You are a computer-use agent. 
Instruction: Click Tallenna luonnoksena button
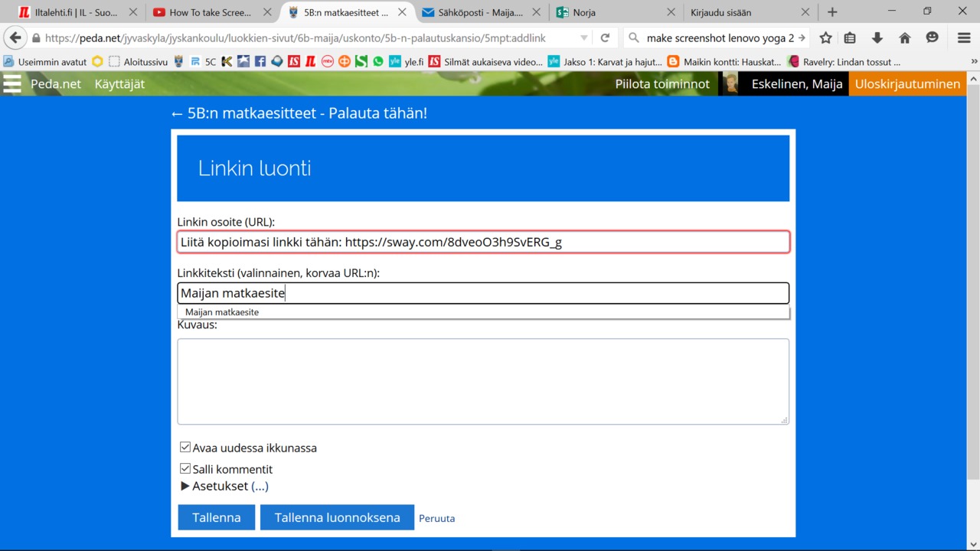(337, 517)
